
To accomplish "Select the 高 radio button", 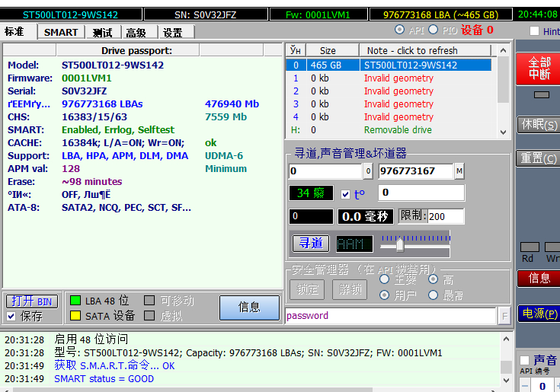I will (x=434, y=279).
